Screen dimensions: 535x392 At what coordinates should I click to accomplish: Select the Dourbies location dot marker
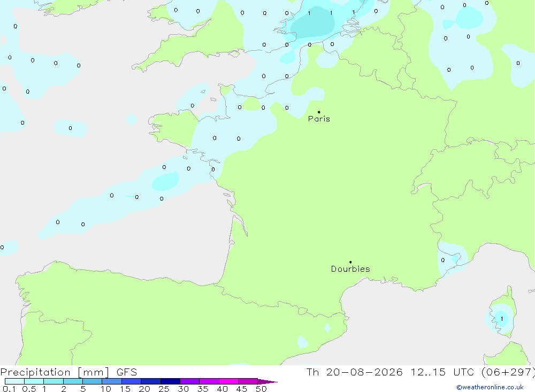click(x=350, y=262)
